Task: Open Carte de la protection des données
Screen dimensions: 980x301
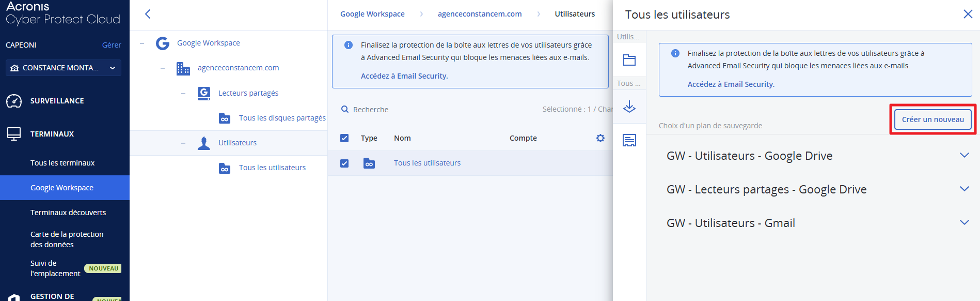Action: (67, 239)
